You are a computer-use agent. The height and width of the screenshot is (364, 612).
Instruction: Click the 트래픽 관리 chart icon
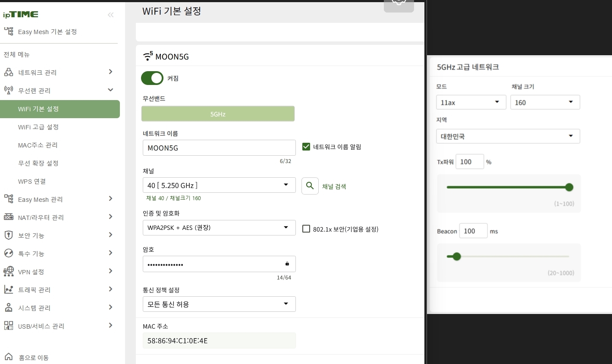click(9, 289)
